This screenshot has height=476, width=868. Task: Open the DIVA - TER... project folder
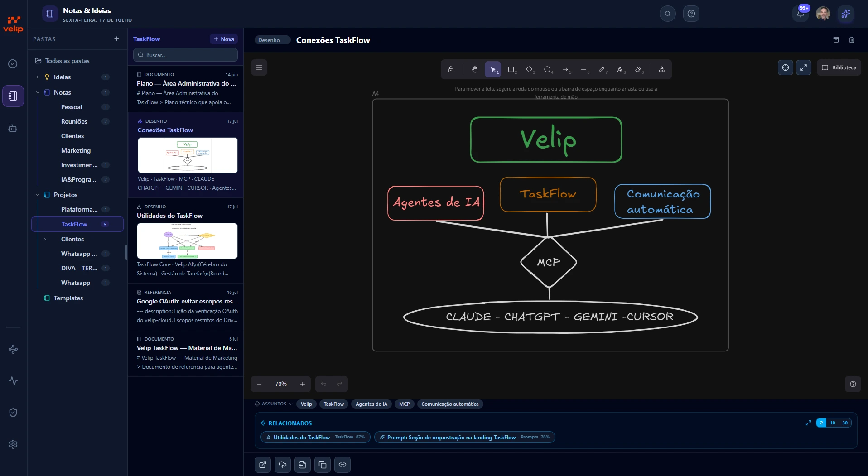click(79, 268)
